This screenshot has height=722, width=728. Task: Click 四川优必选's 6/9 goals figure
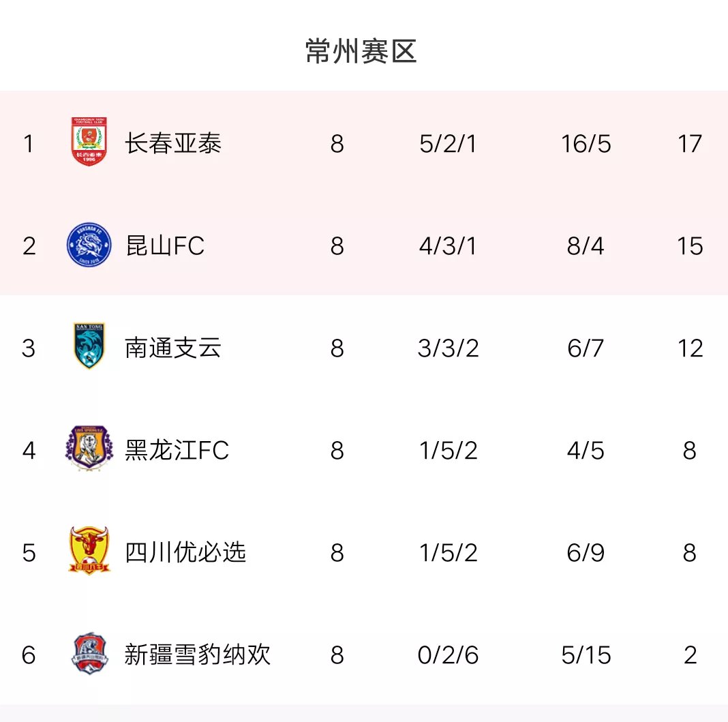coord(586,552)
